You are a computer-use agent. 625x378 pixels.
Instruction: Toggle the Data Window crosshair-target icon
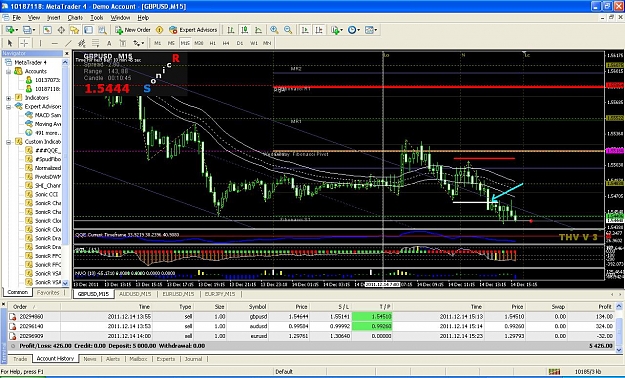61,30
